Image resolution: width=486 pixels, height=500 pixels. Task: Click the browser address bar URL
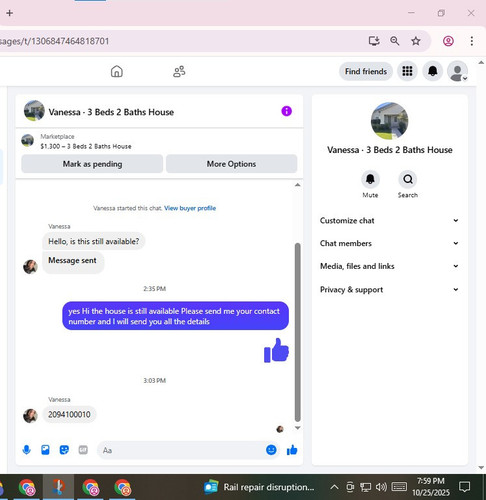pyautogui.click(x=55, y=41)
